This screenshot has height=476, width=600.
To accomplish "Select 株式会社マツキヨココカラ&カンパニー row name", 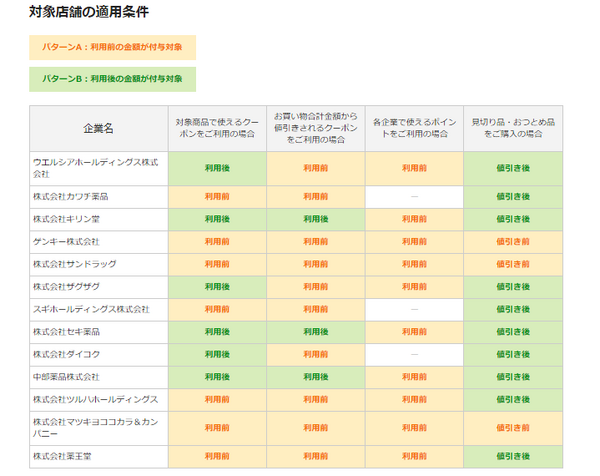I will [99, 428].
